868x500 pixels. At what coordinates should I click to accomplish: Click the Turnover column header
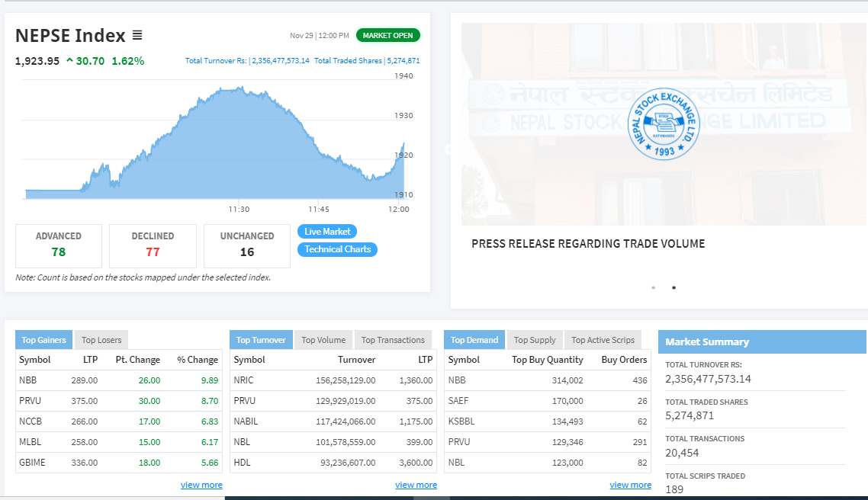coord(356,360)
